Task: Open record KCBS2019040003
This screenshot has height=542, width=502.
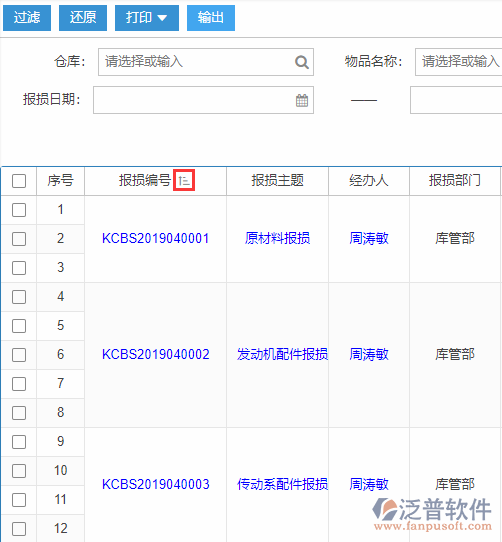Action: [156, 485]
